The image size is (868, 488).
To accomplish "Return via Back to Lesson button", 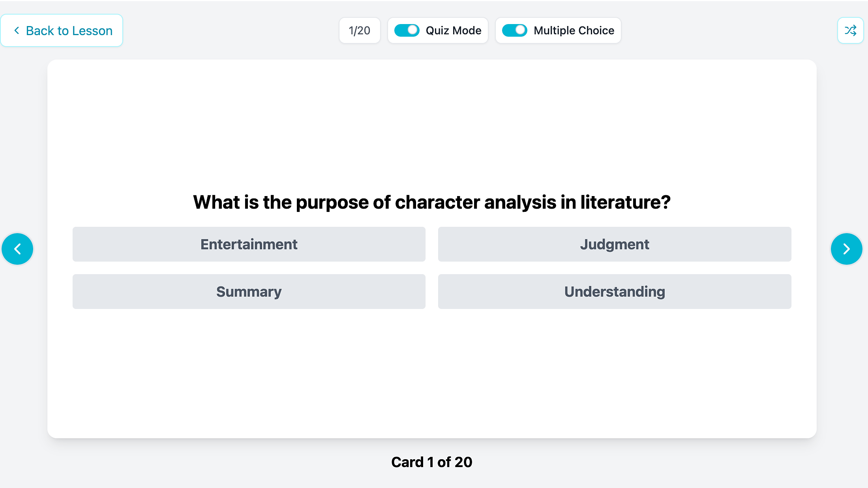I will point(62,30).
